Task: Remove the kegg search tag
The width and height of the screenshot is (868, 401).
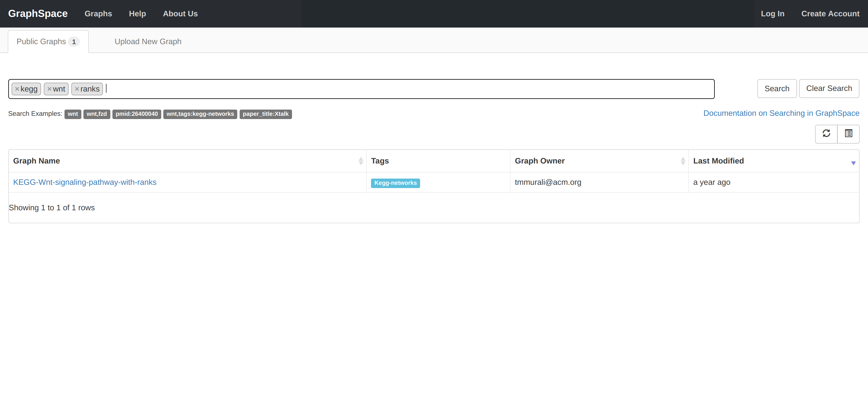Action: [x=17, y=89]
